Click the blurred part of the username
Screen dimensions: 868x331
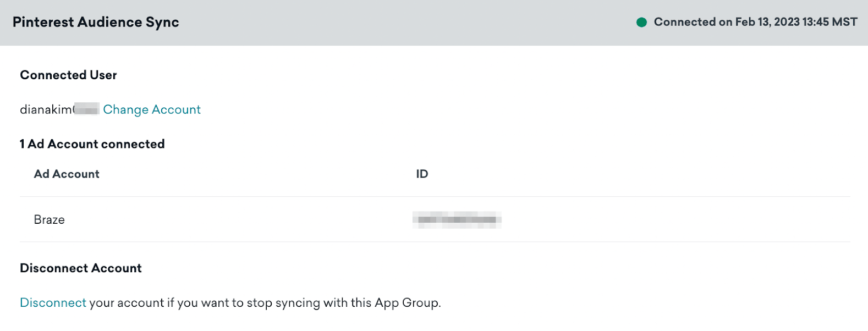coord(86,109)
